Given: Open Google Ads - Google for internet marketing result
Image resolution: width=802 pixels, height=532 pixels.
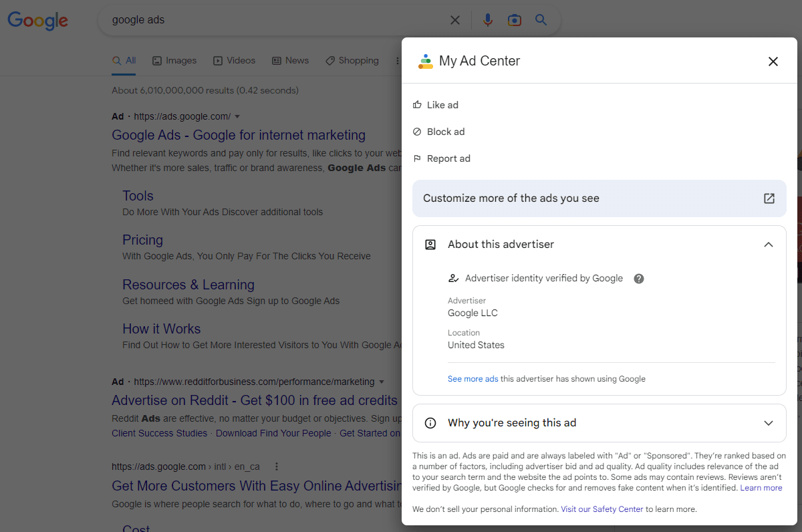Looking at the screenshot, I should [239, 135].
